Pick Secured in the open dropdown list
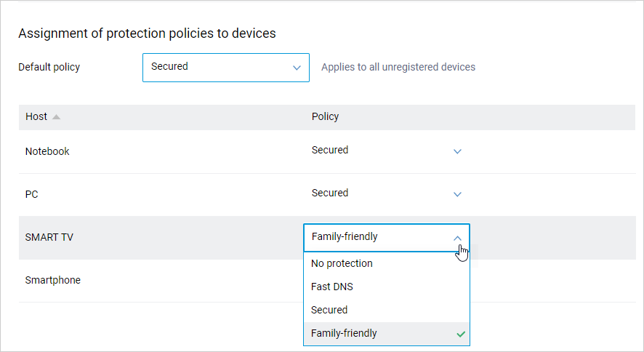This screenshot has height=352, width=644. pyautogui.click(x=329, y=310)
